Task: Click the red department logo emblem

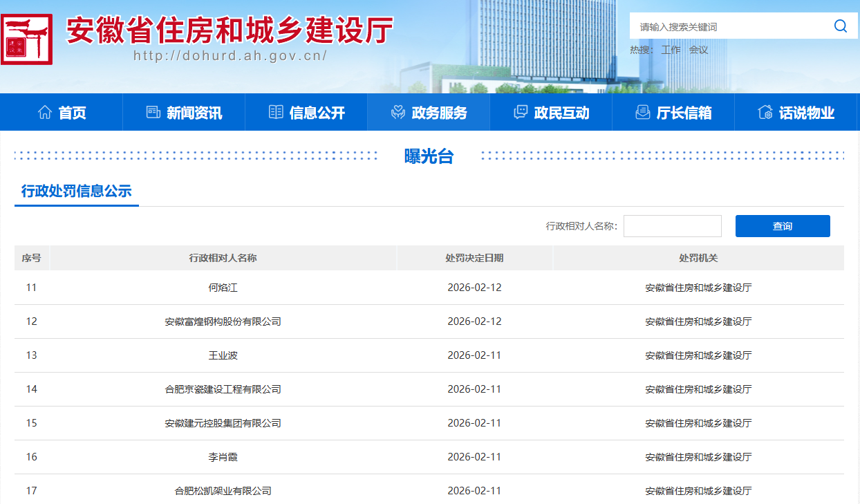Action: [x=26, y=39]
